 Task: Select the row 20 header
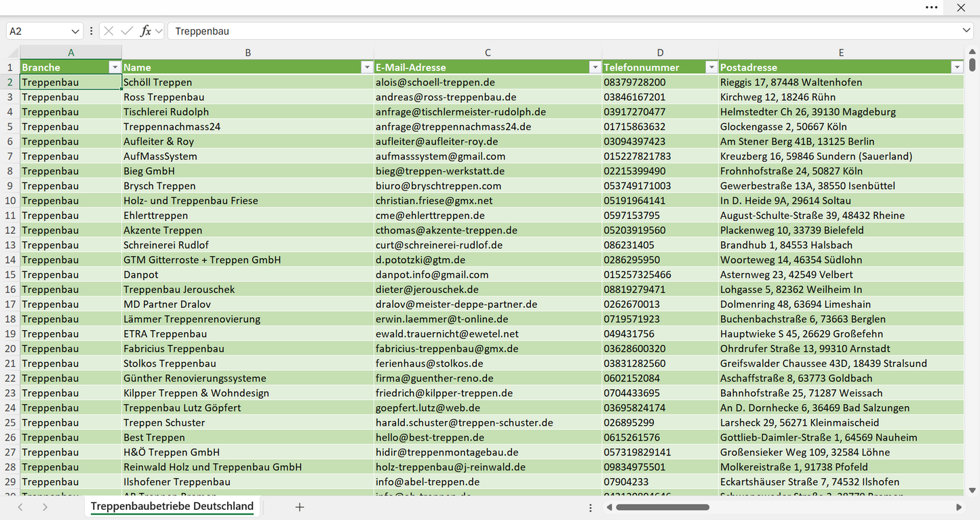click(x=10, y=348)
